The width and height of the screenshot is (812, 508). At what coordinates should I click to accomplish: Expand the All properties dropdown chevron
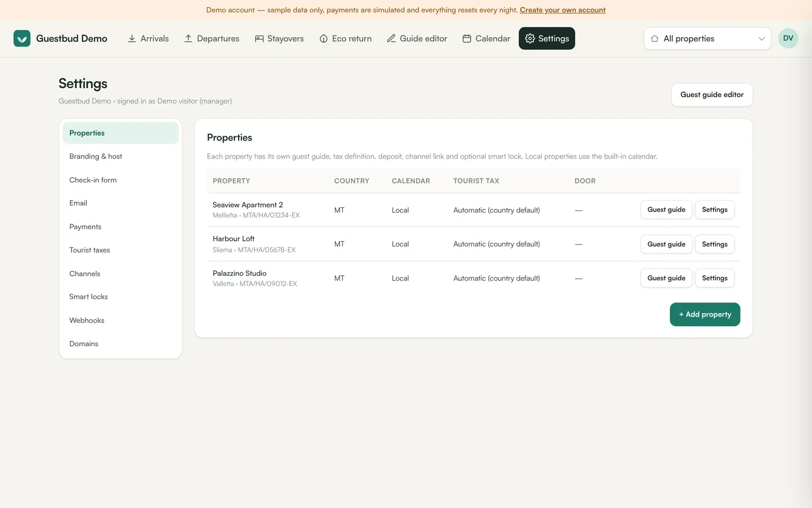tap(762, 39)
